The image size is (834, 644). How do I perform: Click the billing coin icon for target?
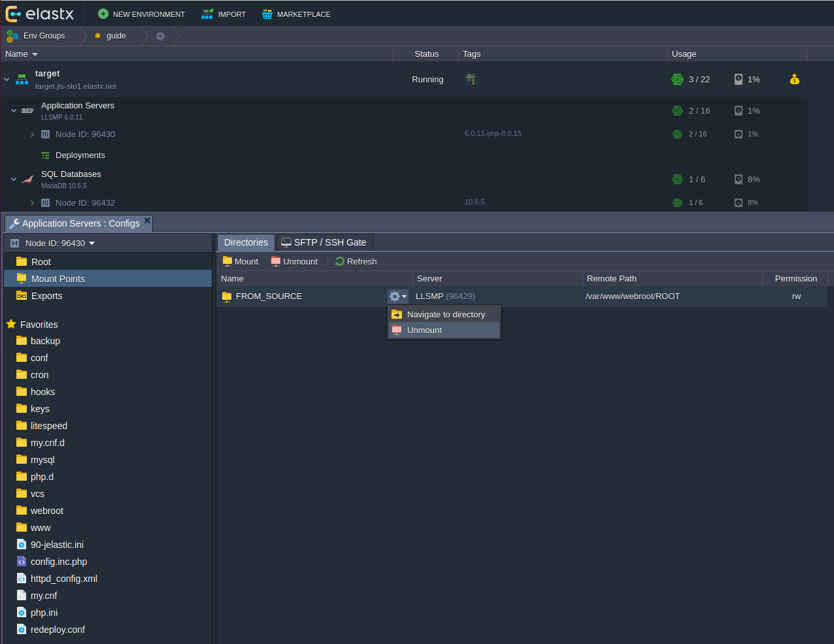click(x=794, y=80)
